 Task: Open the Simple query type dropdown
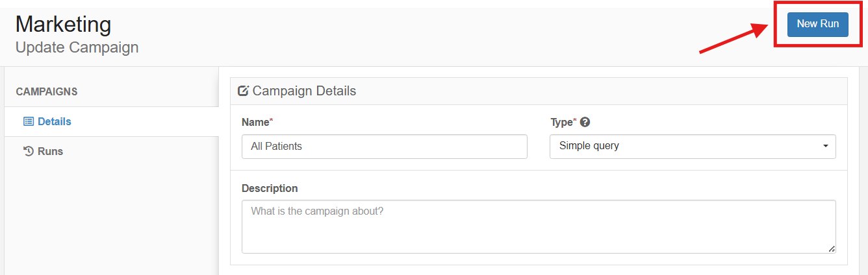tap(693, 146)
